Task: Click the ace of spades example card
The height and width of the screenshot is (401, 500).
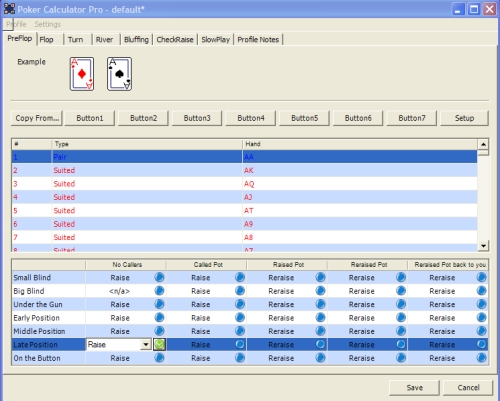Action: (119, 74)
